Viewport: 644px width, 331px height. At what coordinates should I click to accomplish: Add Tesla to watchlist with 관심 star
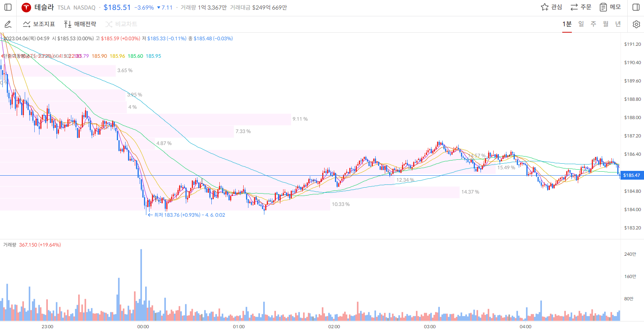pyautogui.click(x=551, y=7)
